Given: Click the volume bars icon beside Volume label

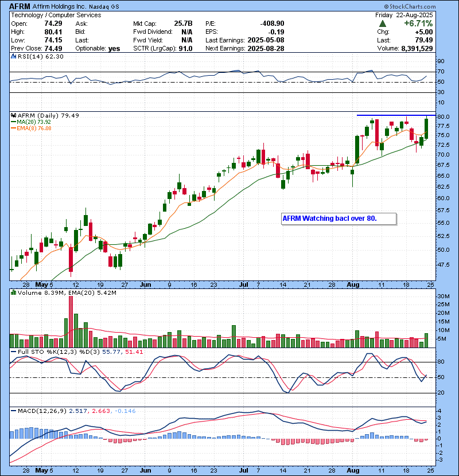Looking at the screenshot, I should [x=13, y=292].
